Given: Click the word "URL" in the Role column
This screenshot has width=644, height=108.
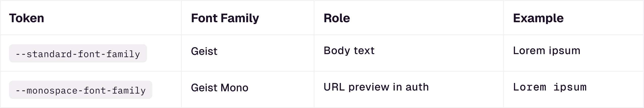Looking at the screenshot, I should pos(334,87).
